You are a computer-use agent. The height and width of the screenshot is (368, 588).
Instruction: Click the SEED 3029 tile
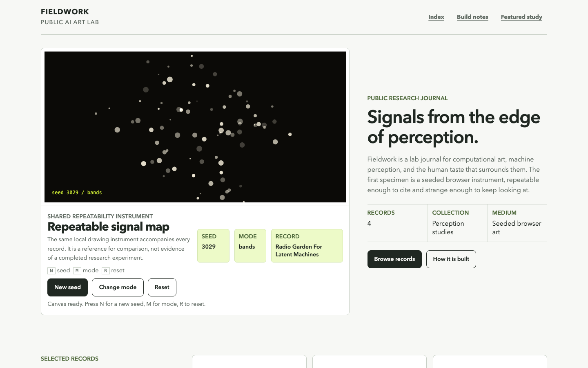[213, 246]
